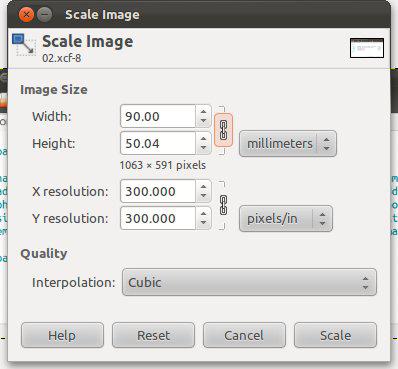
Task: Decrease Width with down arrow
Action: 203,121
